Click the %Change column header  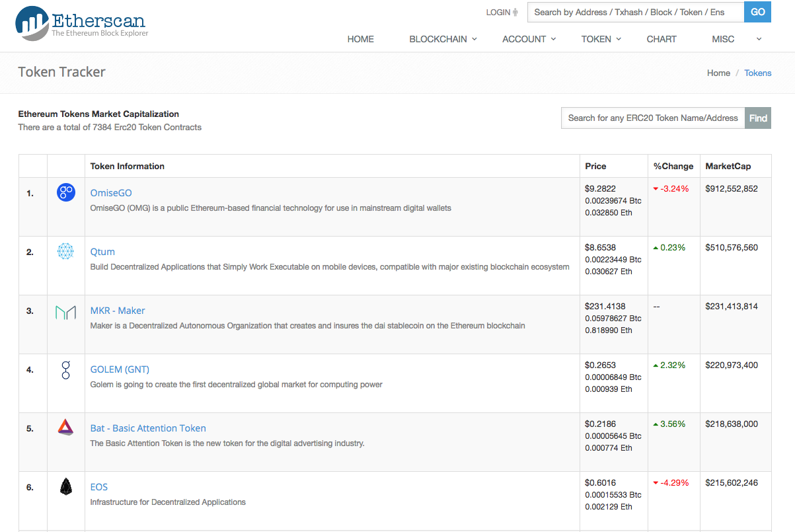point(673,166)
